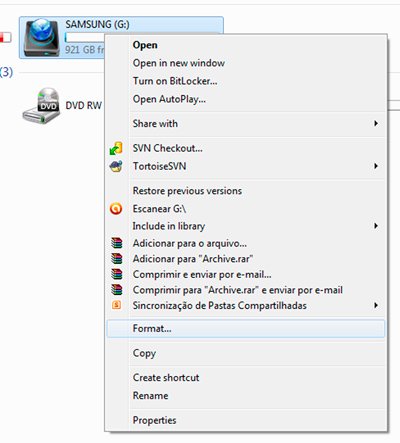Select Open AutoPlay...
The image size is (400, 443).
point(246,99)
